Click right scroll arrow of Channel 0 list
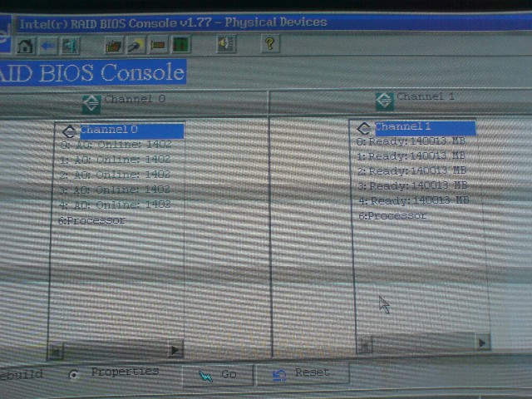 (175, 349)
